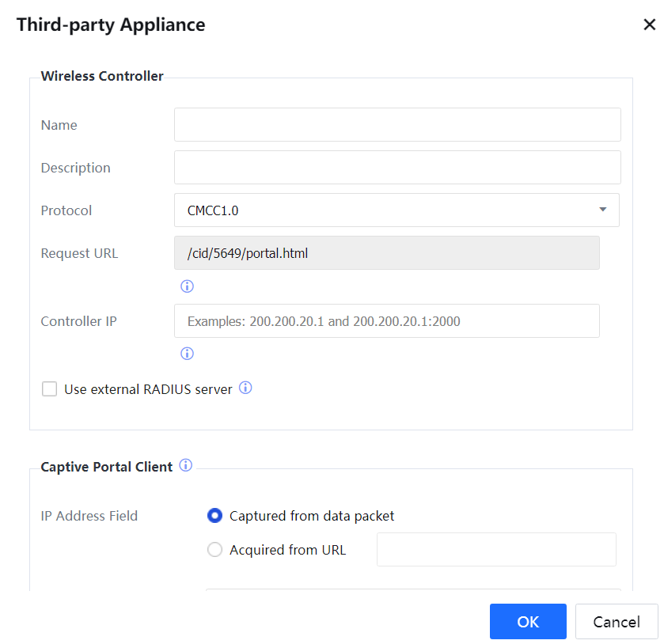Click the Request URL field with /cid/5649/portal.html

click(386, 253)
